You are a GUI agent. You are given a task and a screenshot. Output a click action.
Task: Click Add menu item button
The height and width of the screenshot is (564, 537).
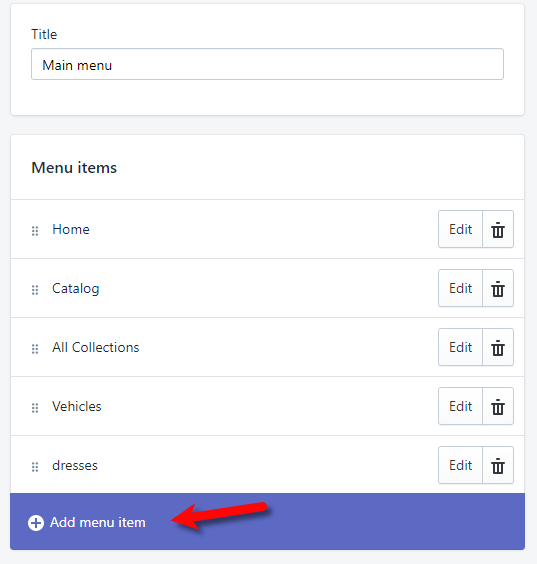[x=267, y=522]
